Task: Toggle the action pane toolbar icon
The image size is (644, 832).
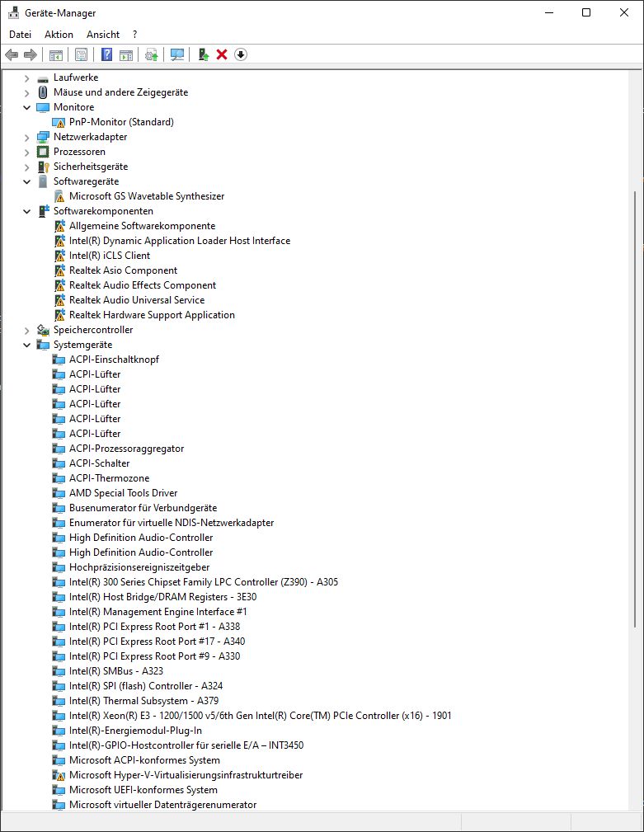Action: pyautogui.click(x=126, y=54)
